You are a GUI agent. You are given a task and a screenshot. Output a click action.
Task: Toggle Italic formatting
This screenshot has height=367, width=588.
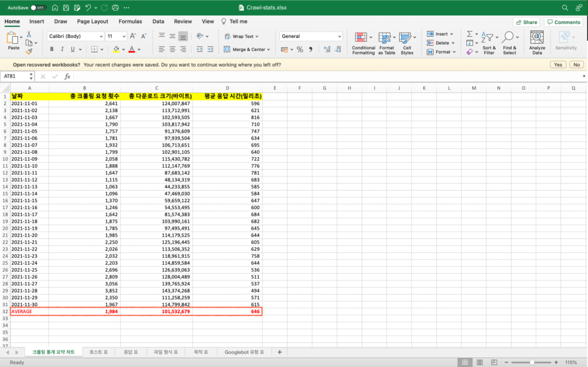pos(62,49)
